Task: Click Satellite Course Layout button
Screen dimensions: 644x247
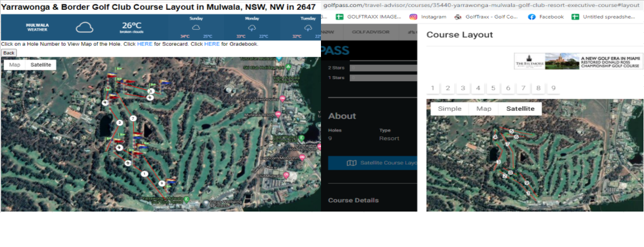Action: click(x=373, y=163)
